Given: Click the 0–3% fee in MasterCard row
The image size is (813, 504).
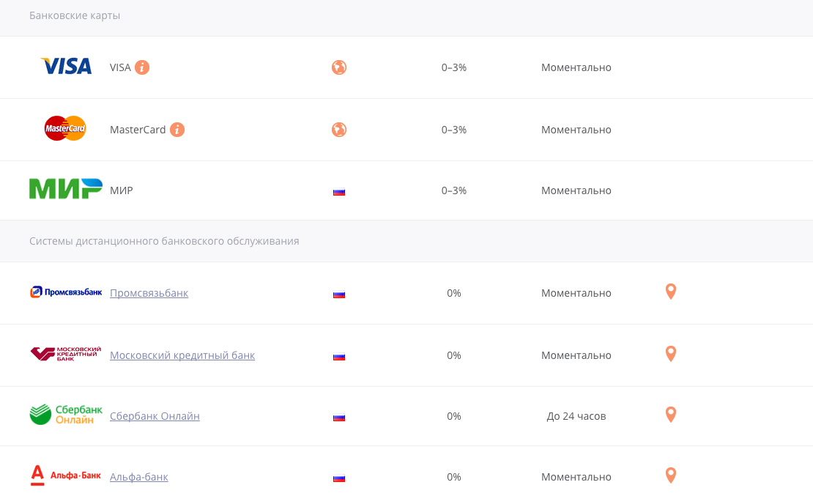Looking at the screenshot, I should click(x=453, y=130).
